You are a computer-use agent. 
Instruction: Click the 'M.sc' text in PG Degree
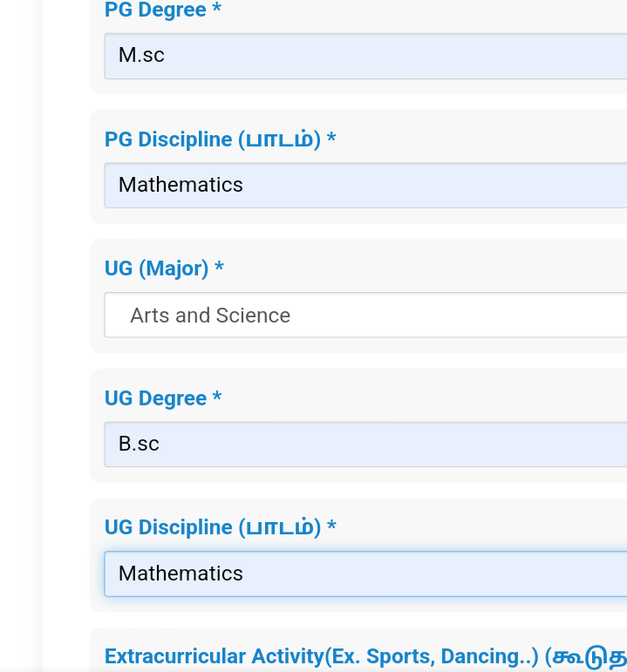tap(141, 56)
